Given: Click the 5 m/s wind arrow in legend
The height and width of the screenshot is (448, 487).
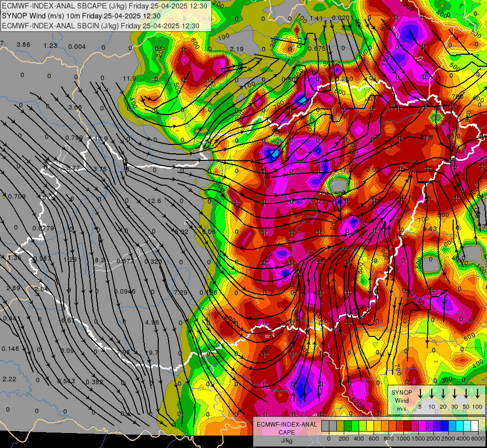Looking at the screenshot, I should [420, 393].
